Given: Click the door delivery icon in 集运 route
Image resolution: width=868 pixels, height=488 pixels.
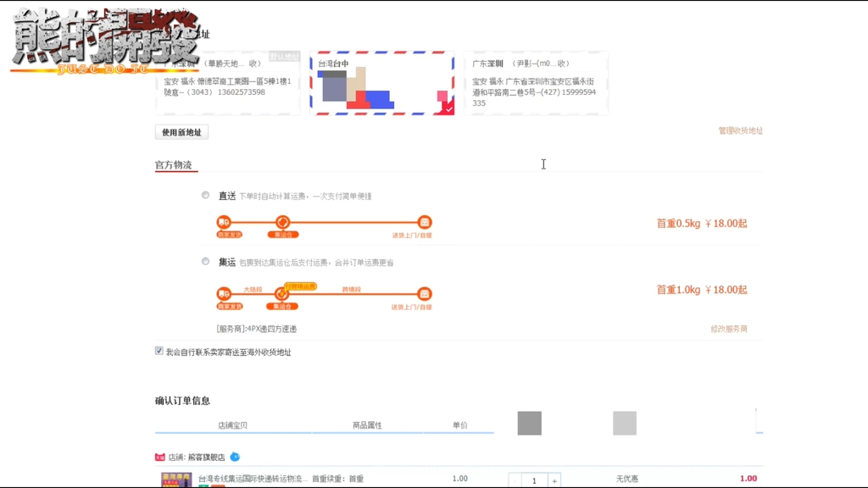Looking at the screenshot, I should pyautogui.click(x=424, y=294).
